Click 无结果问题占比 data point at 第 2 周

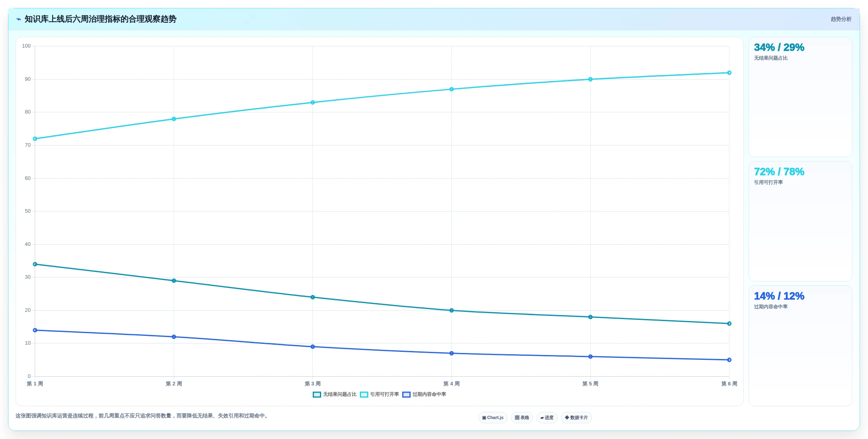point(174,281)
